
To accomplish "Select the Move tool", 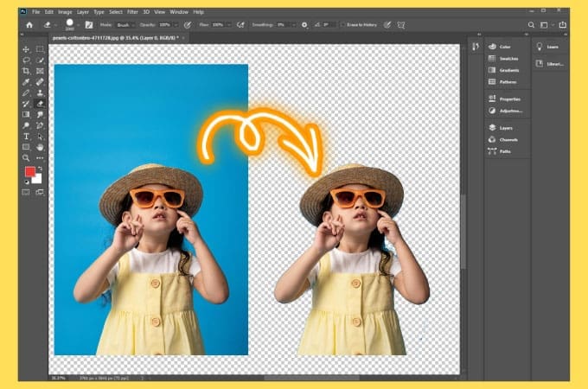I will pos(27,50).
